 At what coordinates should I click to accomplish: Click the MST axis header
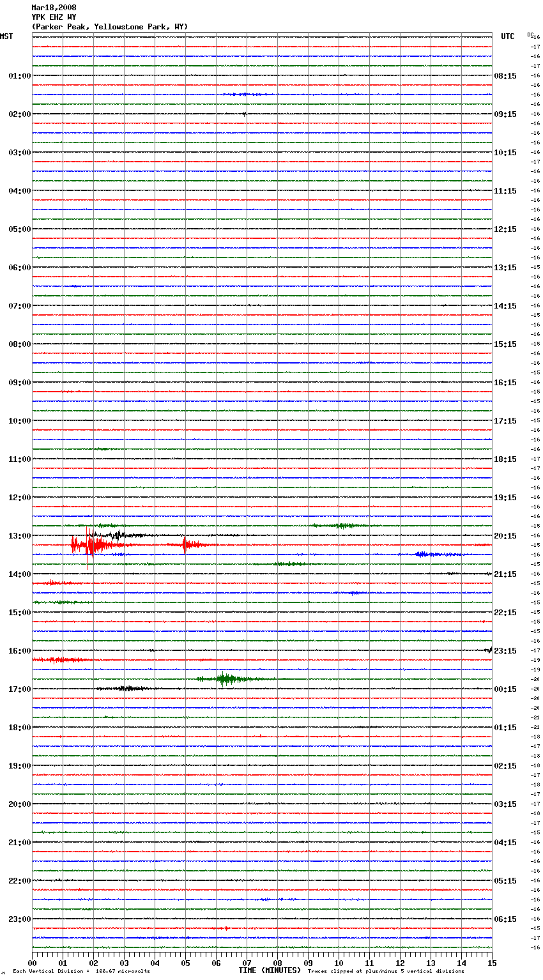pyautogui.click(x=6, y=36)
